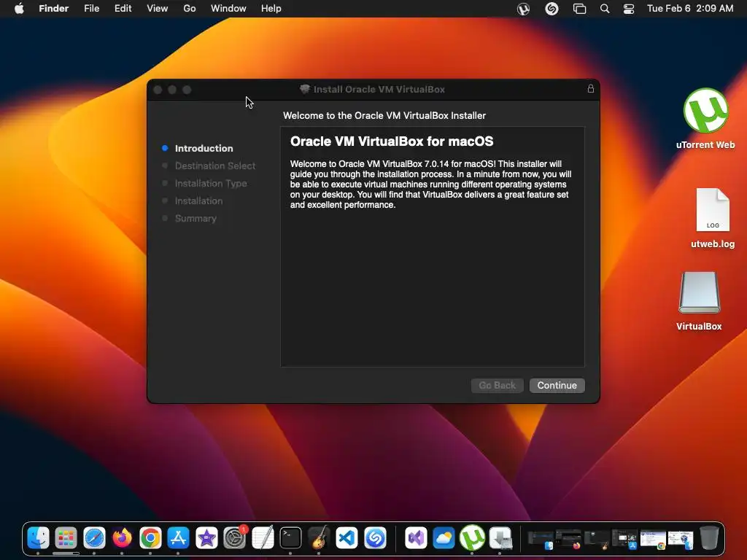The width and height of the screenshot is (747, 560).
Task: Click the dimmed Go Back button
Action: tap(498, 385)
